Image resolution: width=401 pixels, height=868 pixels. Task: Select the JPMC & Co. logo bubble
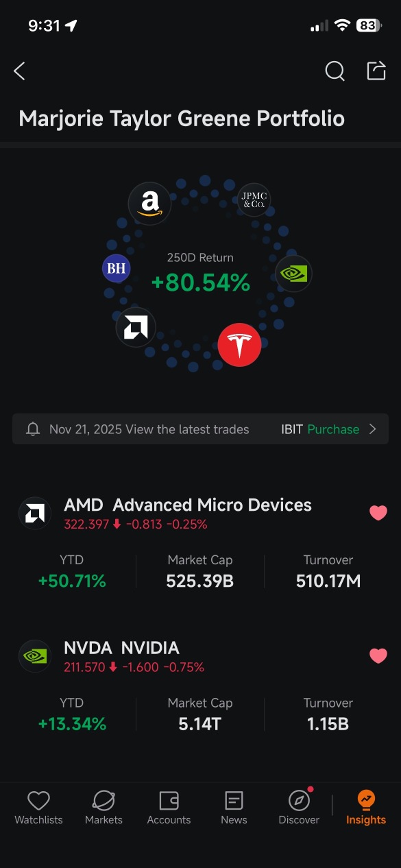point(254,200)
